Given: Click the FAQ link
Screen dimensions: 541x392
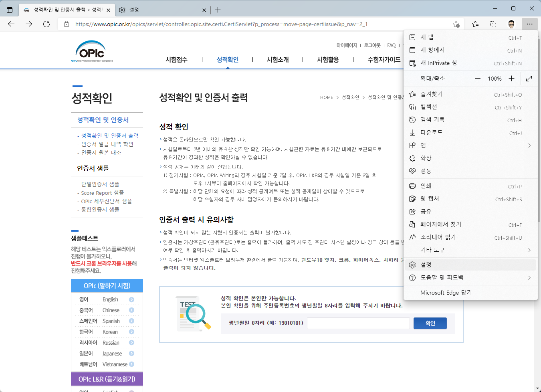Looking at the screenshot, I should pyautogui.click(x=392, y=45).
